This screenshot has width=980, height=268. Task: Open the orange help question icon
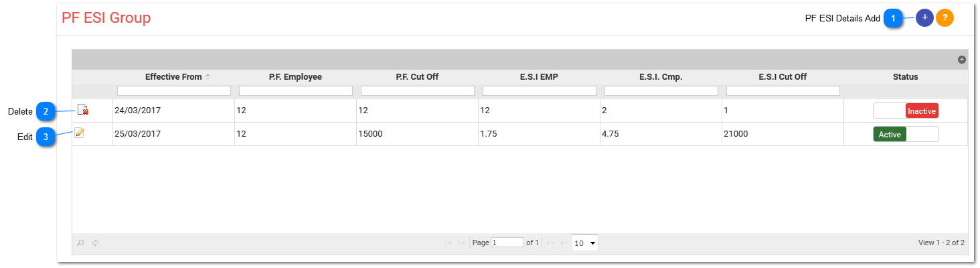pyautogui.click(x=945, y=18)
